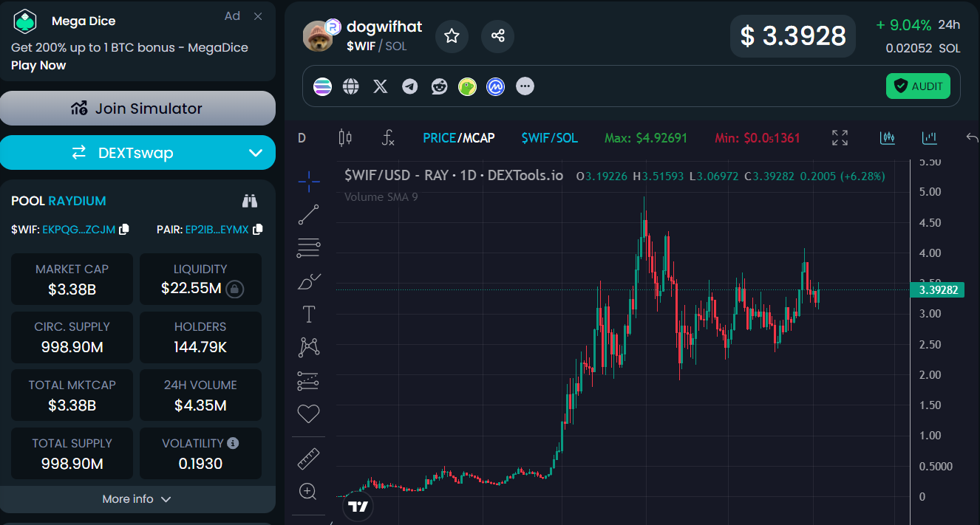Screen dimensions: 980x525
Task: Change the D chart timeframe interval
Action: point(302,138)
